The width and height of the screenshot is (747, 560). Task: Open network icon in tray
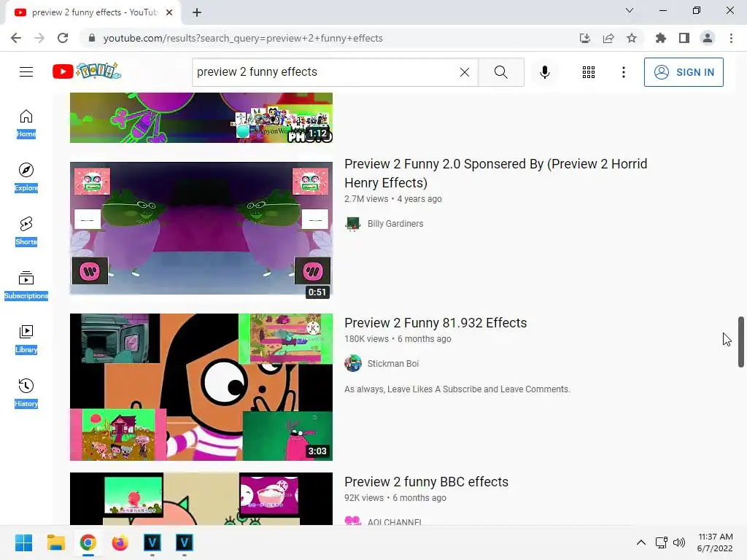point(661,542)
